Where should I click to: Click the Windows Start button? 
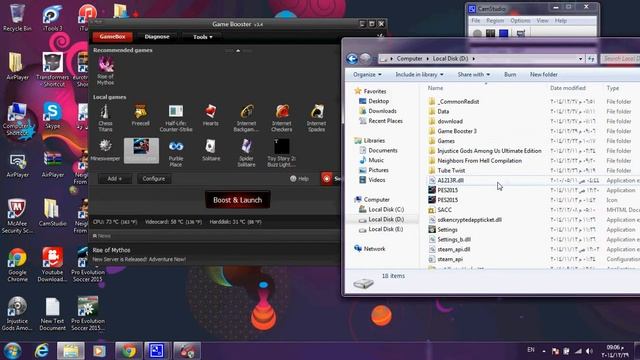12,351
